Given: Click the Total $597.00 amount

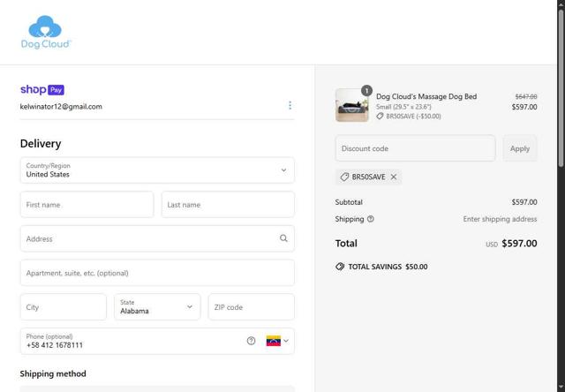Looking at the screenshot, I should [x=519, y=243].
